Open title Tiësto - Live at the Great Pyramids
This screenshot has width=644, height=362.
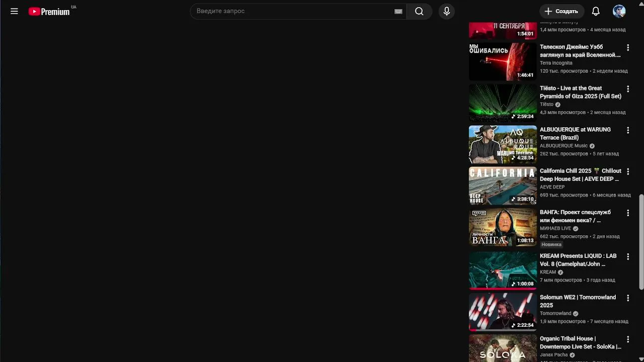click(x=581, y=92)
